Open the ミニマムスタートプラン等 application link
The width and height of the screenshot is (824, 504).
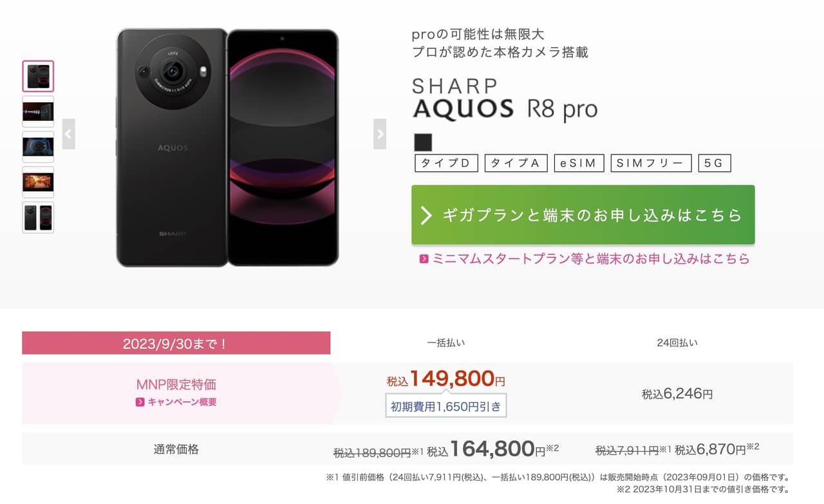[x=590, y=259]
